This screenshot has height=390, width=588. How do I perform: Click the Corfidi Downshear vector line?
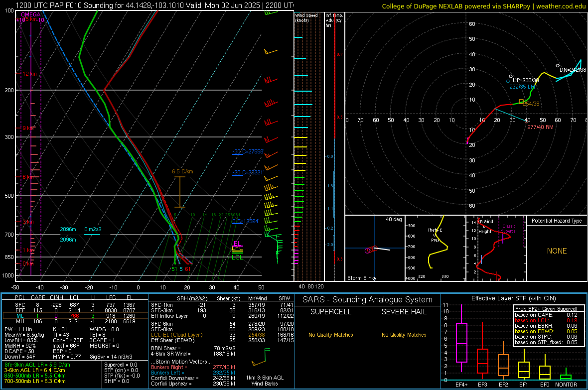[x=193, y=378]
